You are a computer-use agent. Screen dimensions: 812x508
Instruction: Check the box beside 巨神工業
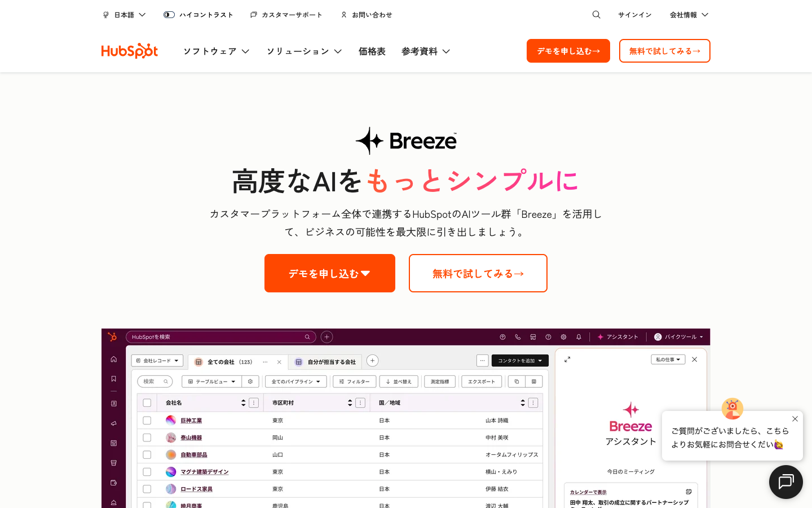point(147,421)
